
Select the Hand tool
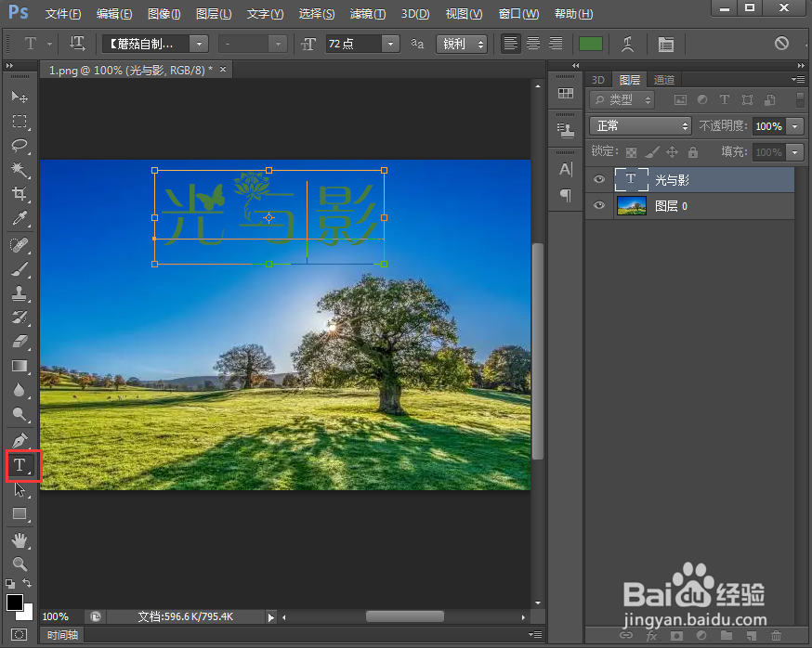[20, 540]
